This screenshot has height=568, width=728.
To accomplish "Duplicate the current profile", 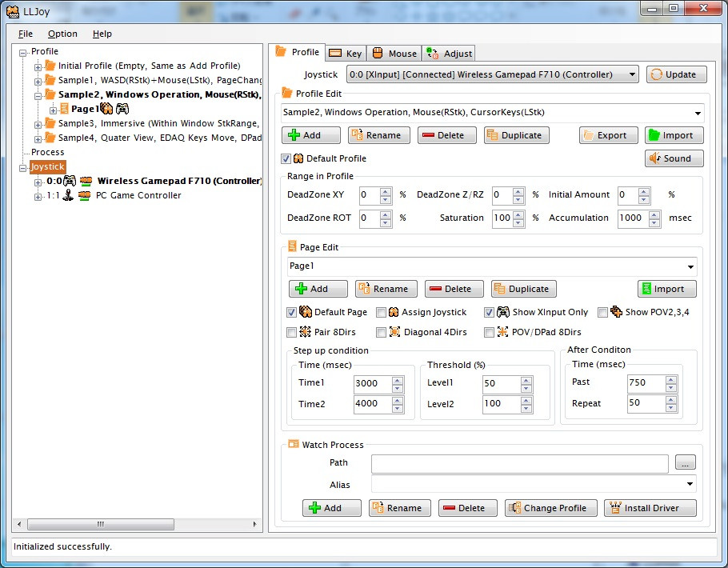I will tap(516, 135).
